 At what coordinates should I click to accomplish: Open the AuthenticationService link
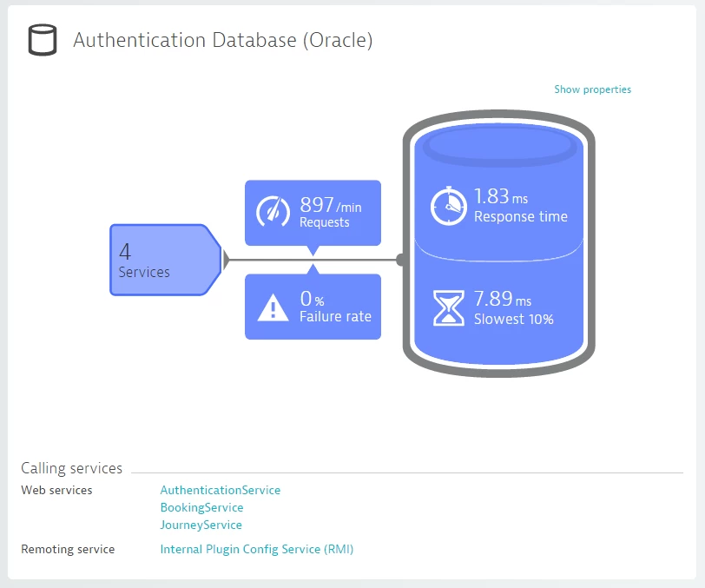click(x=221, y=490)
